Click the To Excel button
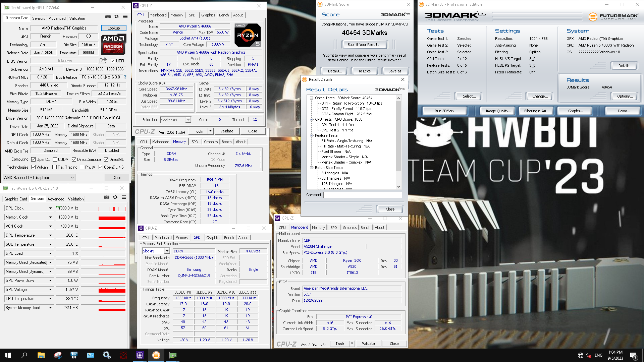The image size is (644, 362). 365,71
